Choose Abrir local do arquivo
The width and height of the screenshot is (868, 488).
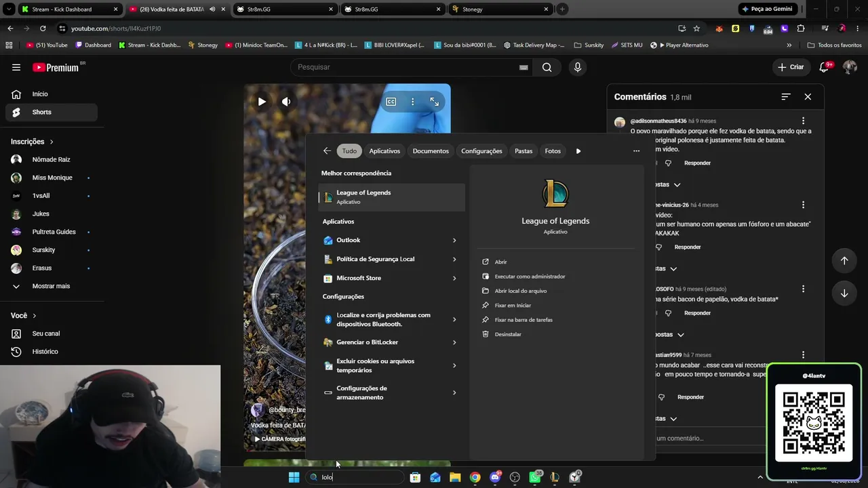point(520,291)
